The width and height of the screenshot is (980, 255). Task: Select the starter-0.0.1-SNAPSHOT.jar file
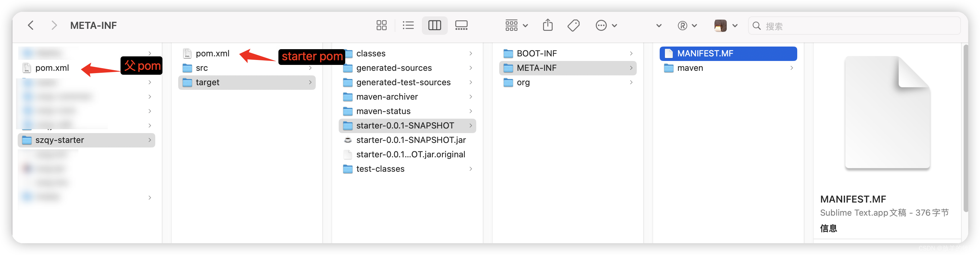tap(411, 140)
